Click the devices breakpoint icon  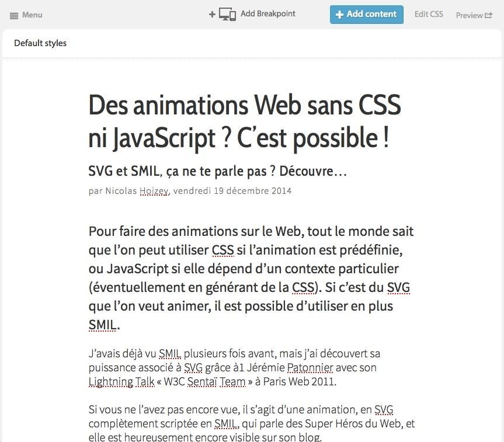coord(227,15)
